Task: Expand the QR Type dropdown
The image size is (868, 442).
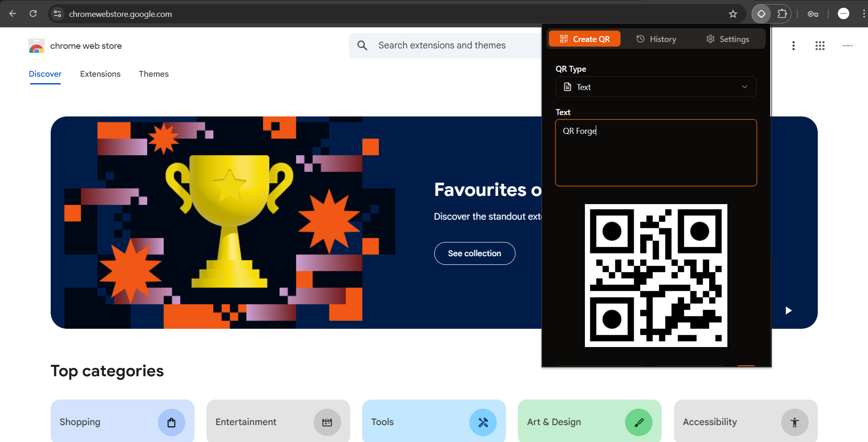Action: coord(656,87)
